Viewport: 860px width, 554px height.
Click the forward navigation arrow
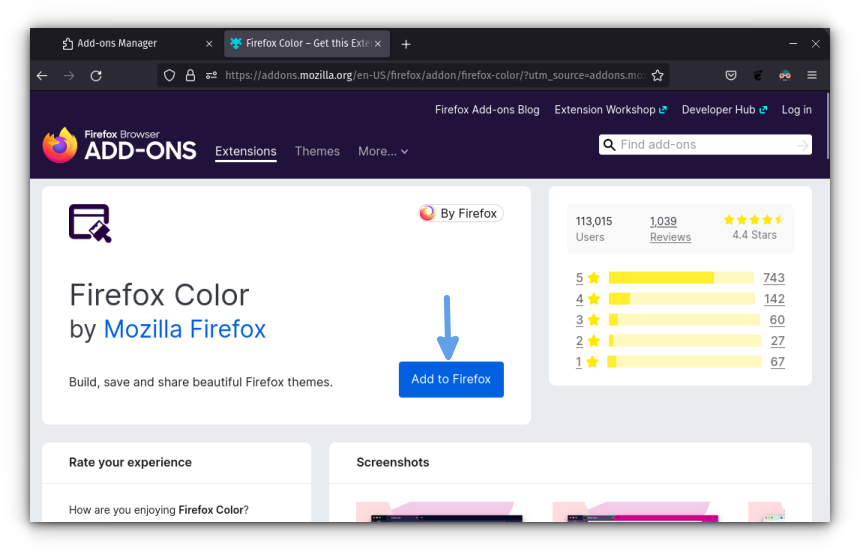click(69, 76)
